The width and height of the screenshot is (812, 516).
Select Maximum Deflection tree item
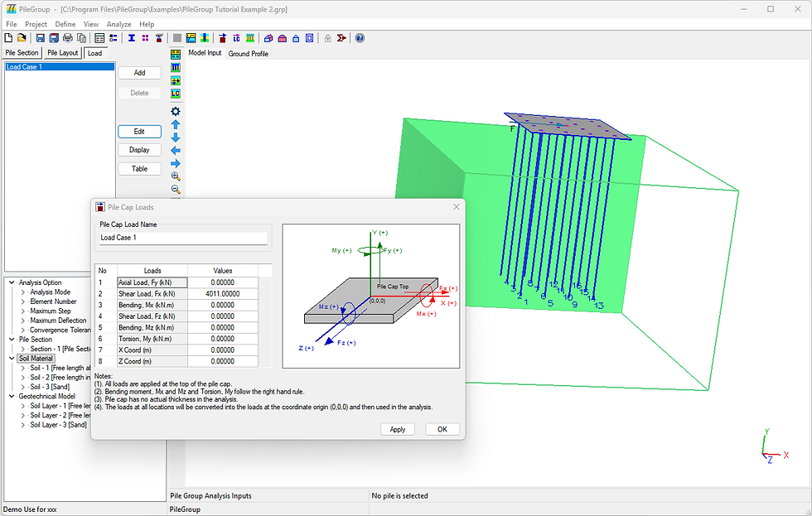(x=58, y=321)
